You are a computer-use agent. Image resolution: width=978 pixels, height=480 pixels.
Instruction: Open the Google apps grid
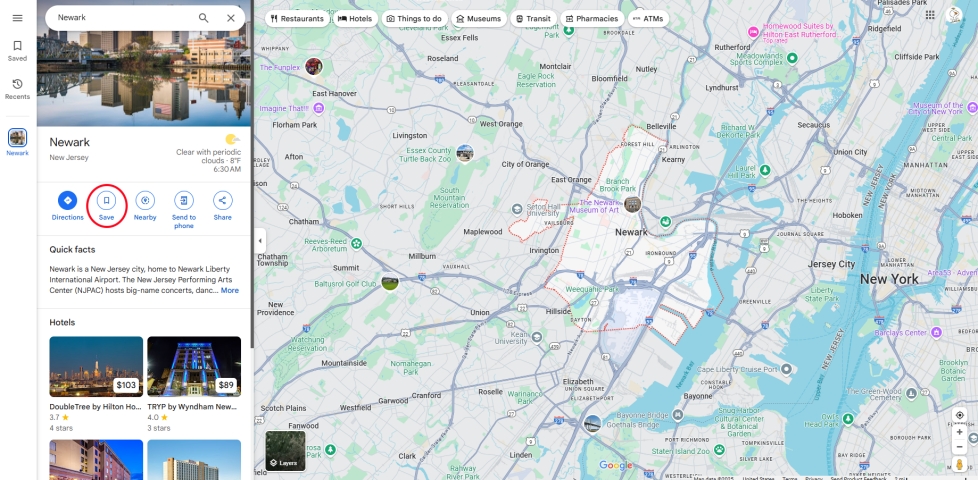(x=930, y=15)
